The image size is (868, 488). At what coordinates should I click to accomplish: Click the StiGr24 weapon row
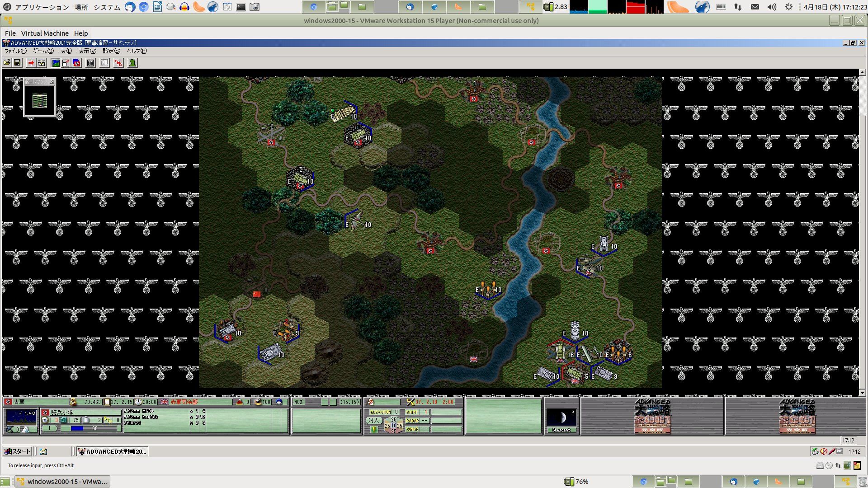165,423
